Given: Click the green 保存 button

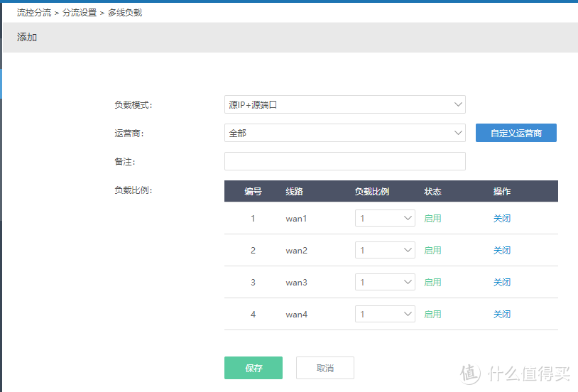Looking at the screenshot, I should point(253,368).
